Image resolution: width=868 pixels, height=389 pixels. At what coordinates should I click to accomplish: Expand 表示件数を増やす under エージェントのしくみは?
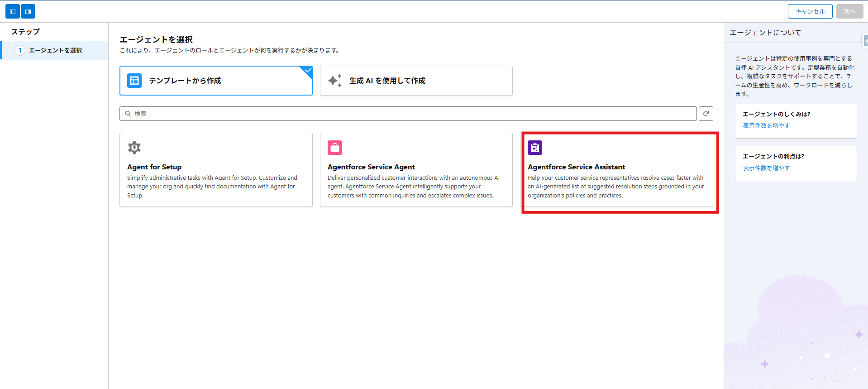pos(766,125)
